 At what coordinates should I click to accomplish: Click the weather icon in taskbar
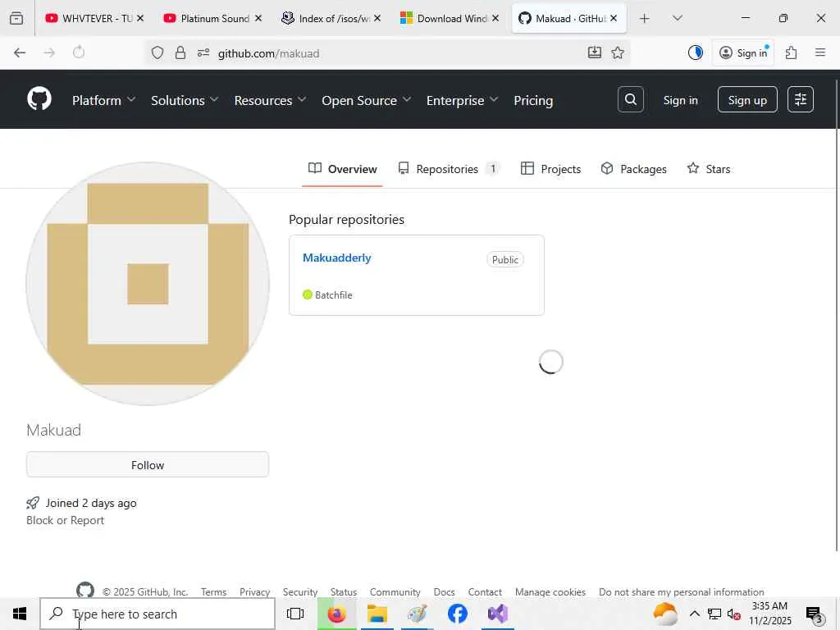pos(664,614)
